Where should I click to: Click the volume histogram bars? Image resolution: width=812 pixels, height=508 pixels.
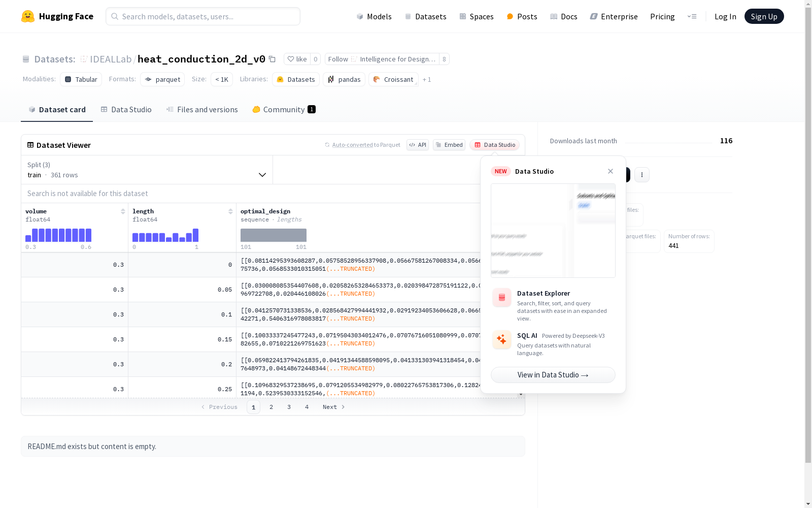tap(58, 235)
